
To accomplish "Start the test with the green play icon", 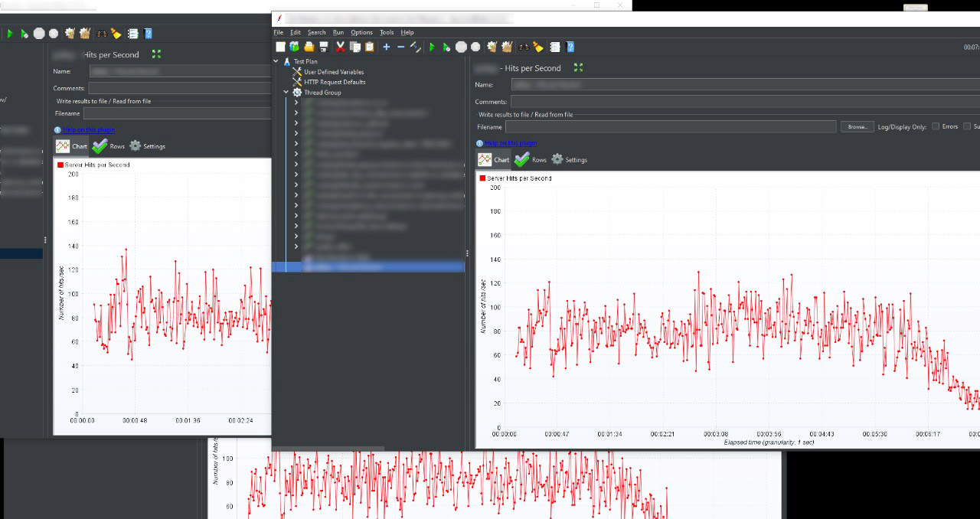I will [432, 47].
